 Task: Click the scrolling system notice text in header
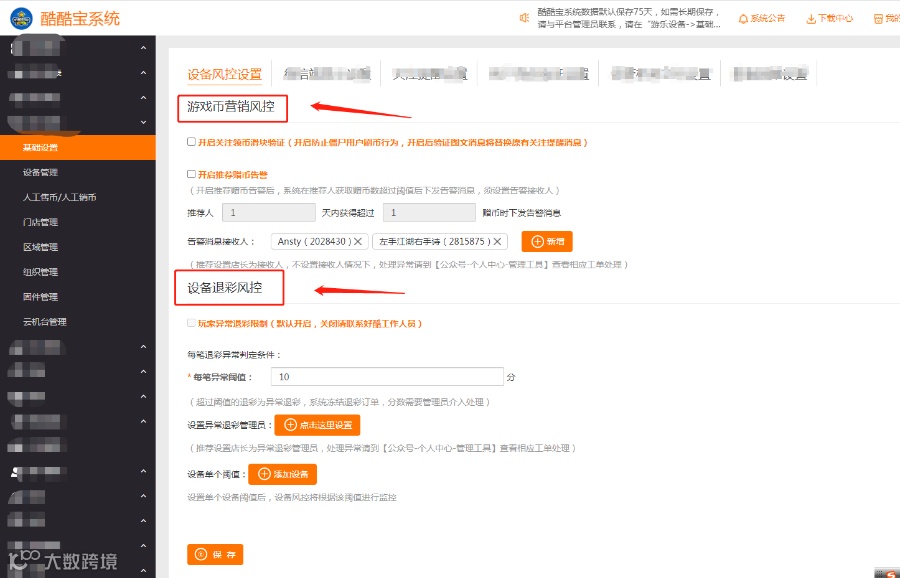(629, 18)
